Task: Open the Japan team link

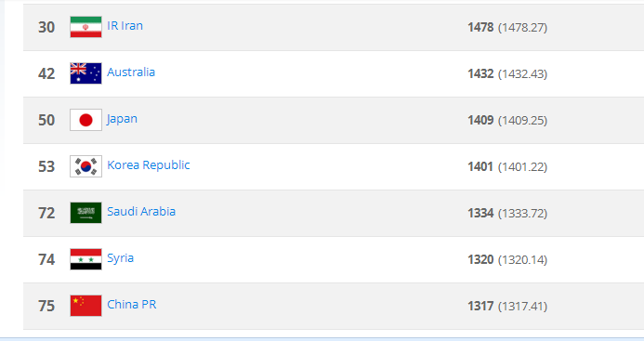Action: point(122,119)
